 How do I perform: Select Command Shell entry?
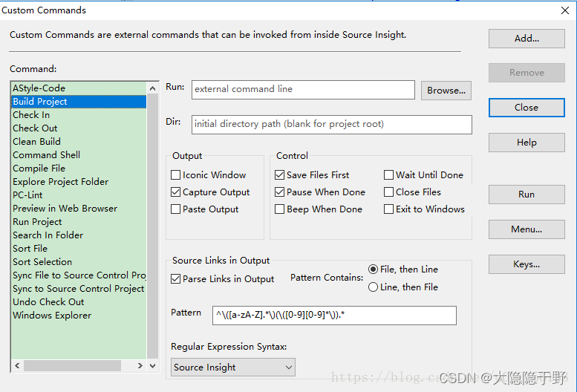pyautogui.click(x=79, y=155)
